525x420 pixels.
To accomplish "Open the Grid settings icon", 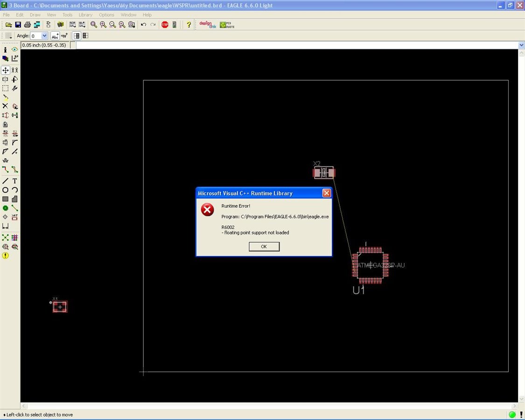I will point(9,35).
